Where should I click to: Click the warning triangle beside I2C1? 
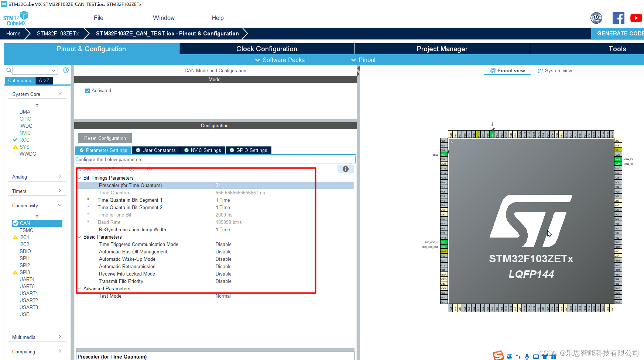click(15, 237)
